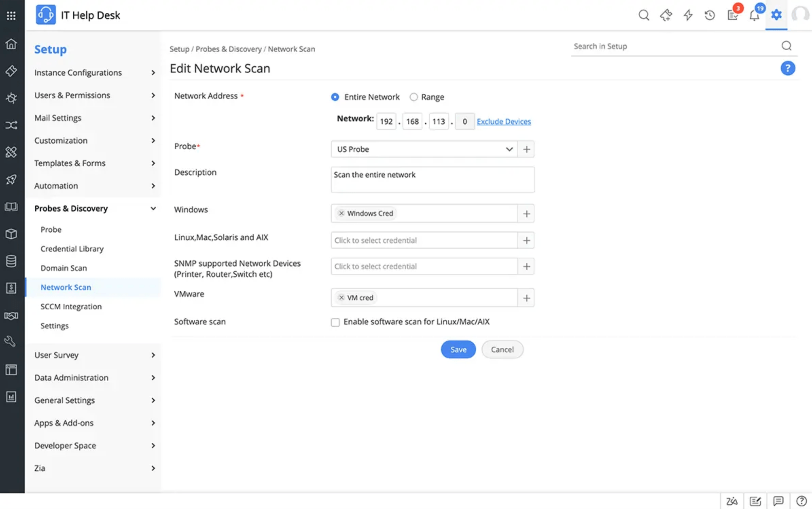
Task: Remove the Windows Cred credential tag
Action: [x=341, y=213]
